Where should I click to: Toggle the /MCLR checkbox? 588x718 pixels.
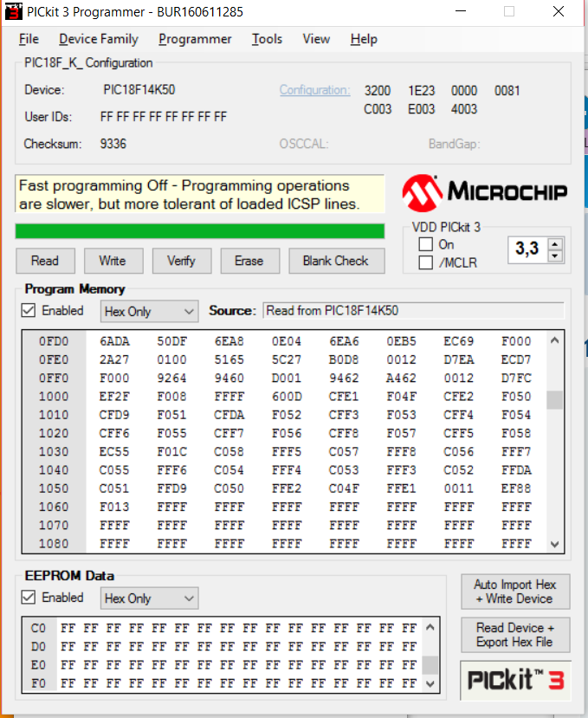click(x=425, y=262)
